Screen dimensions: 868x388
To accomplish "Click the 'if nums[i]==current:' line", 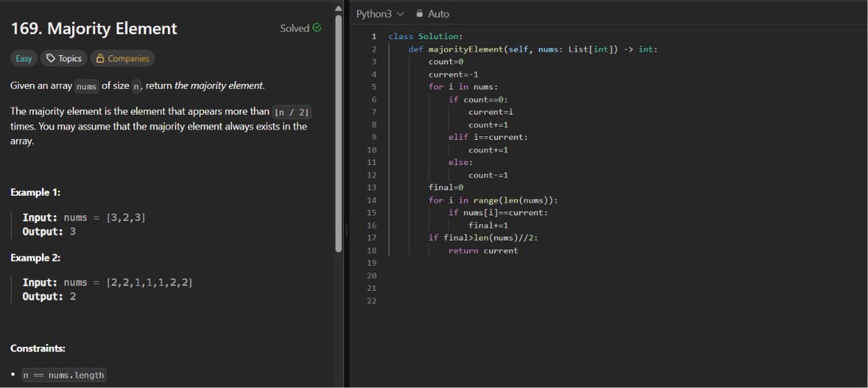I will coord(498,213).
